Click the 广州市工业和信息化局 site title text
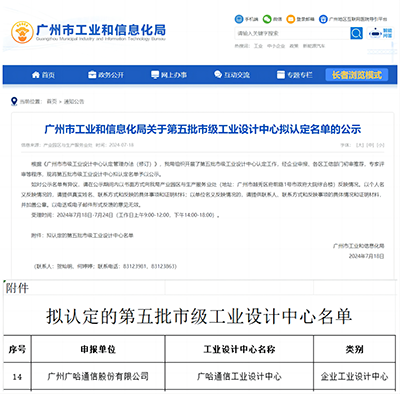 (101, 30)
